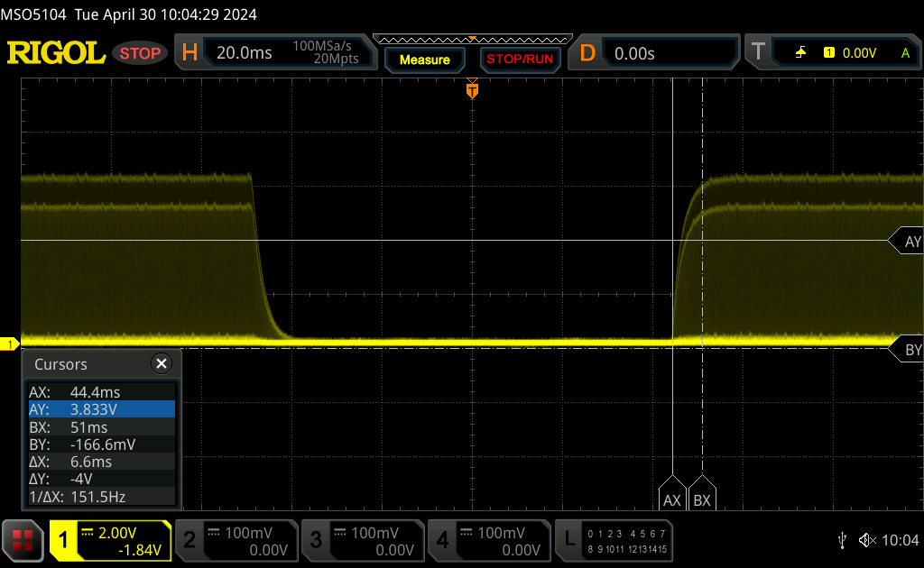Click the orange D delay icon

(587, 53)
